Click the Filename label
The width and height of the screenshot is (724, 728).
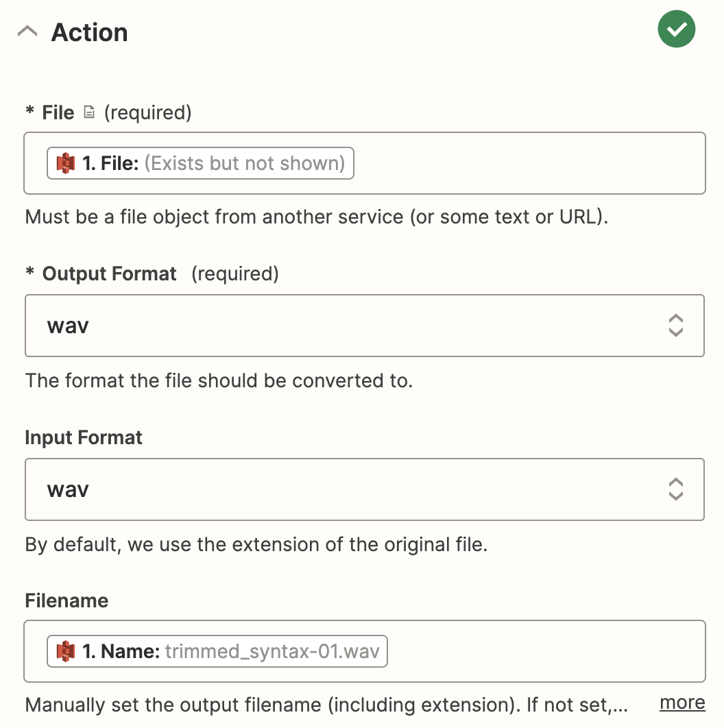67,600
